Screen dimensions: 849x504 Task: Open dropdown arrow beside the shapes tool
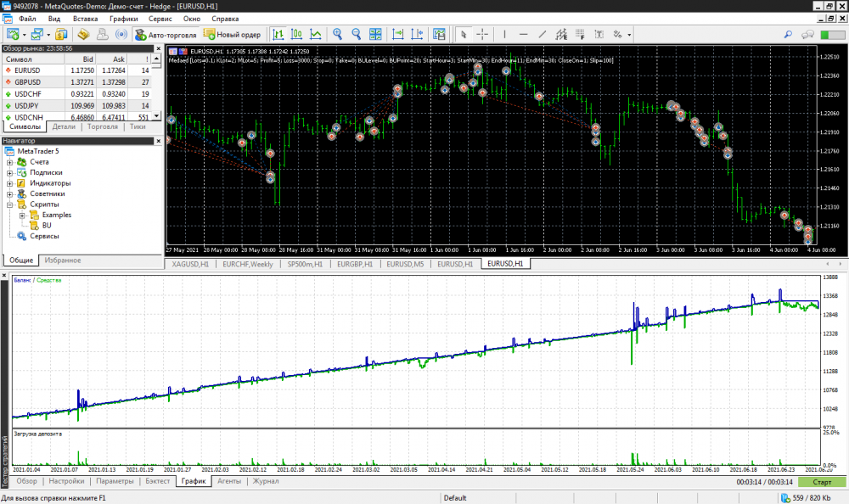tap(629, 35)
